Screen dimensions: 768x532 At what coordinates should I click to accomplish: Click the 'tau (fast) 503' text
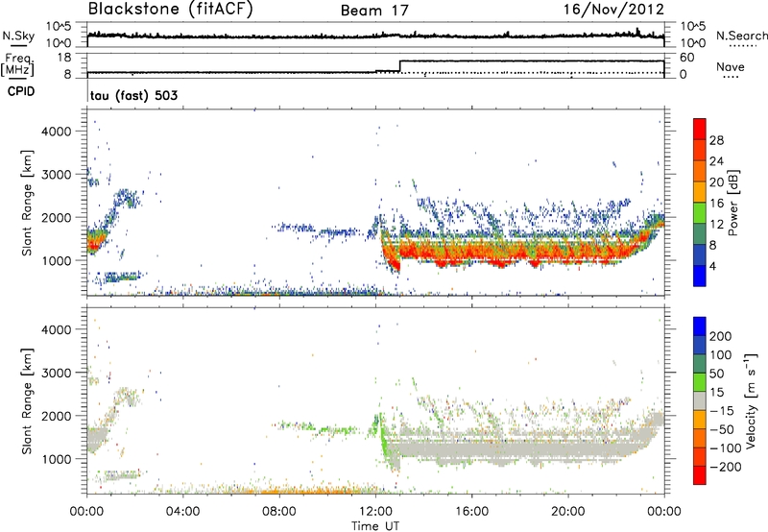tap(133, 95)
